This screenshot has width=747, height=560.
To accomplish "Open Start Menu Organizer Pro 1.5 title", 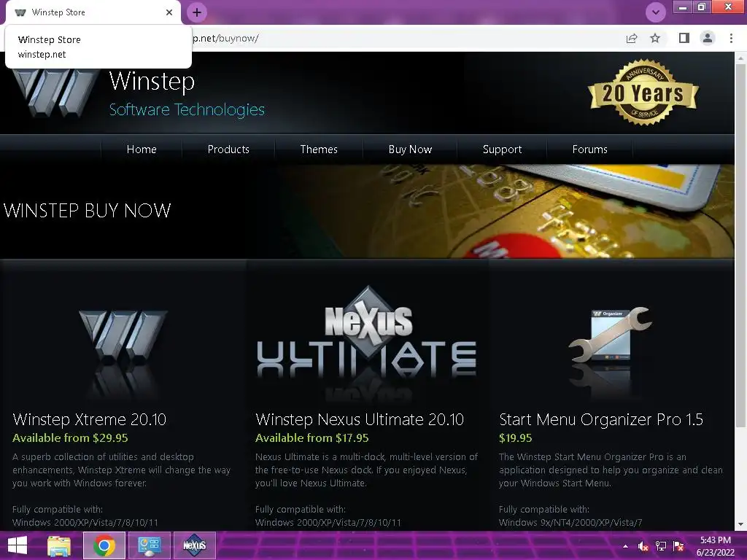I will click(x=601, y=419).
